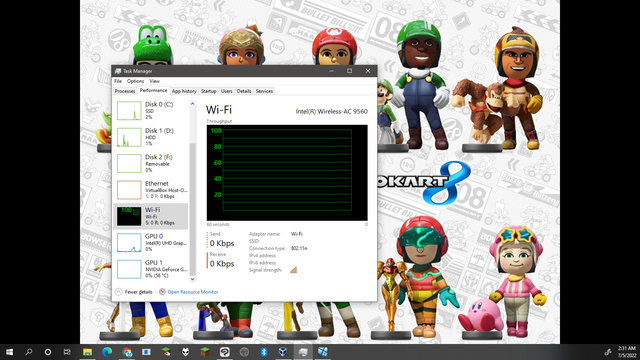Viewport: 640px width, 360px height.
Task: Open the Minecraft grass block taskbar icon
Action: tap(205, 352)
